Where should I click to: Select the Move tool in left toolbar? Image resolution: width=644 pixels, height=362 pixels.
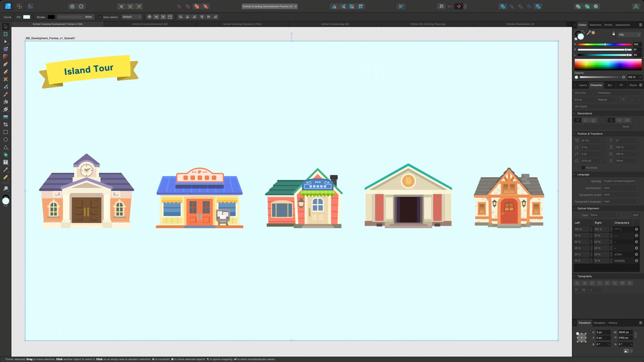[5, 27]
